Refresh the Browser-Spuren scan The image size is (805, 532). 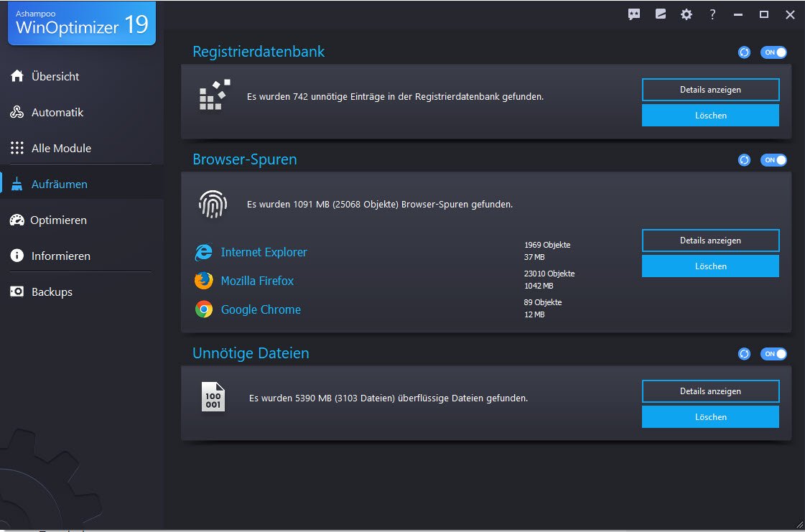point(745,160)
